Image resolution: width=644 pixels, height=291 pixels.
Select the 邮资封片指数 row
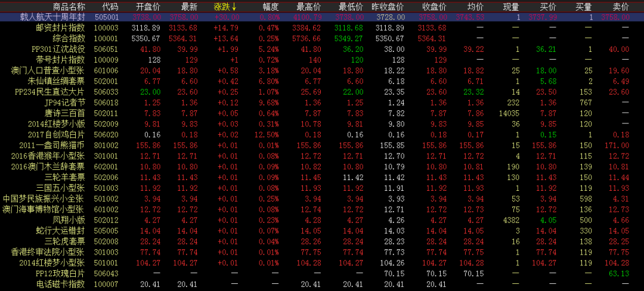[322, 28]
